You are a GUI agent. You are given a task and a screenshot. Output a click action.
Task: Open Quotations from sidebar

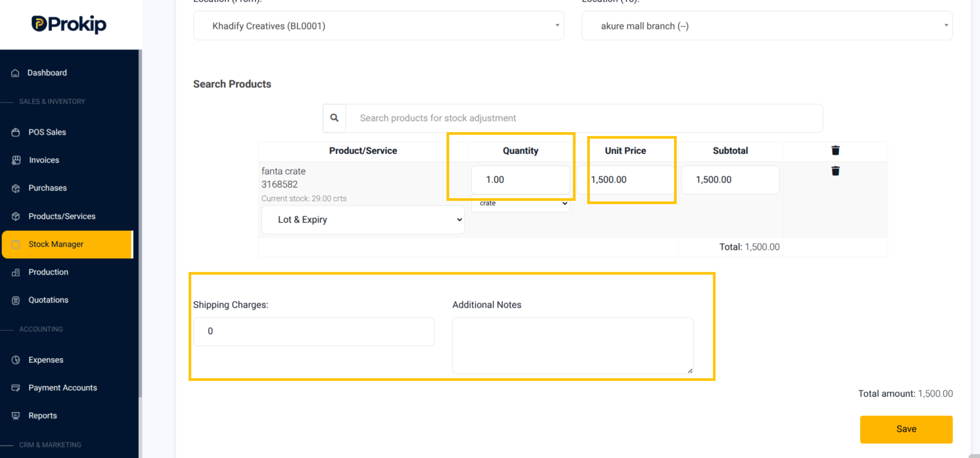48,300
